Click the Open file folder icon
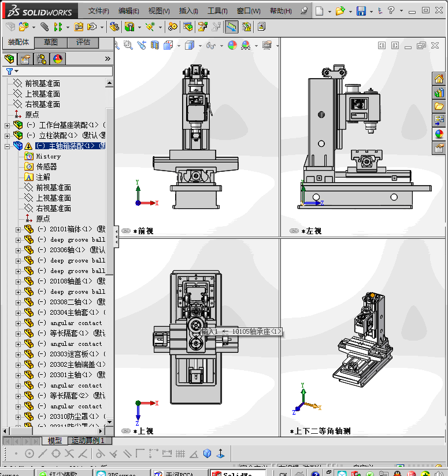Viewport: 448px width, 476px height. 340,11
